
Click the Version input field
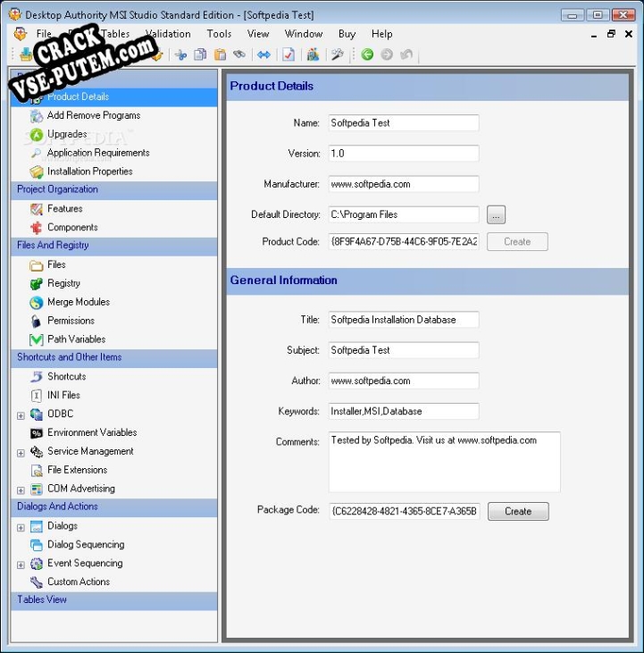[x=404, y=154]
